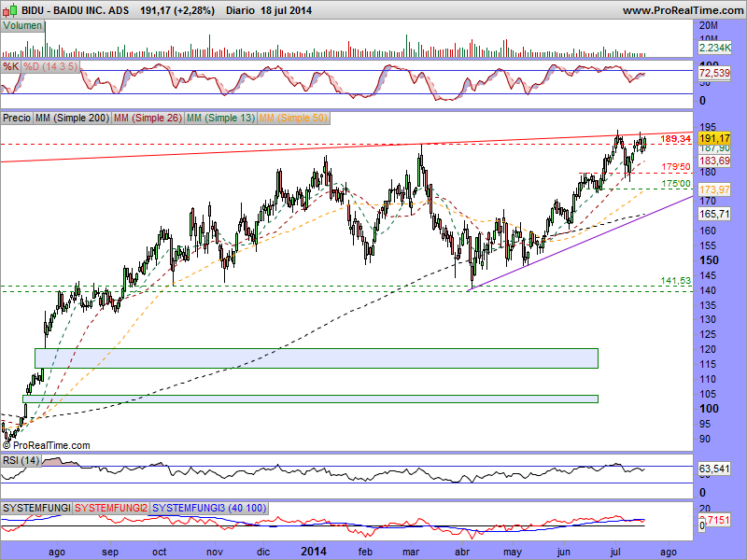Select the SYSTEMFUNGI3 (40 100) label
The height and width of the screenshot is (560, 747).
(209, 508)
